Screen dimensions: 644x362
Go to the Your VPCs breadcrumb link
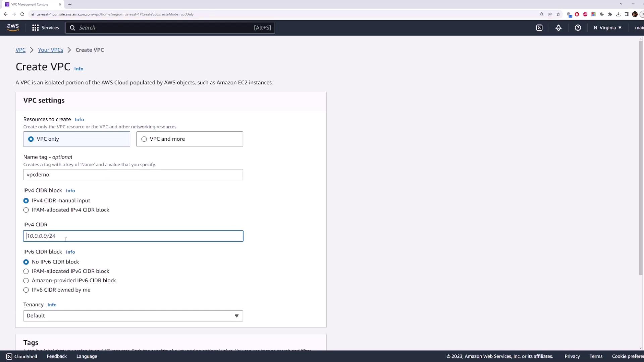tap(50, 50)
